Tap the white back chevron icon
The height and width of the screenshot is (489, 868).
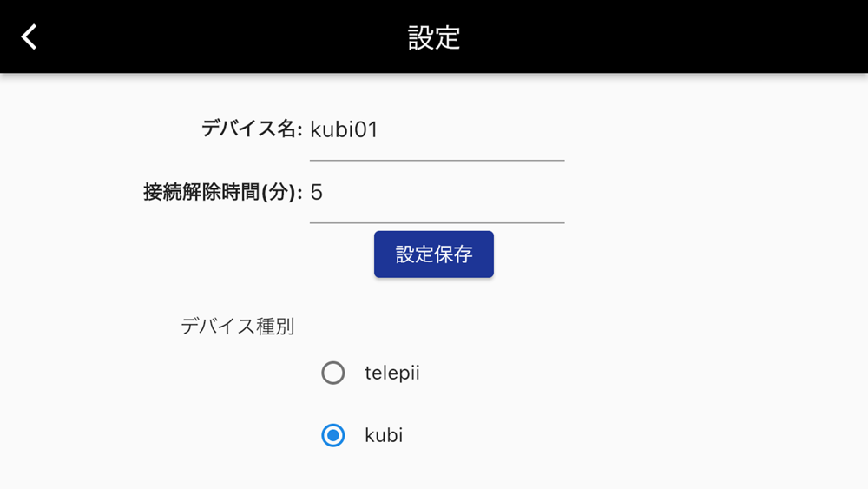coord(30,36)
